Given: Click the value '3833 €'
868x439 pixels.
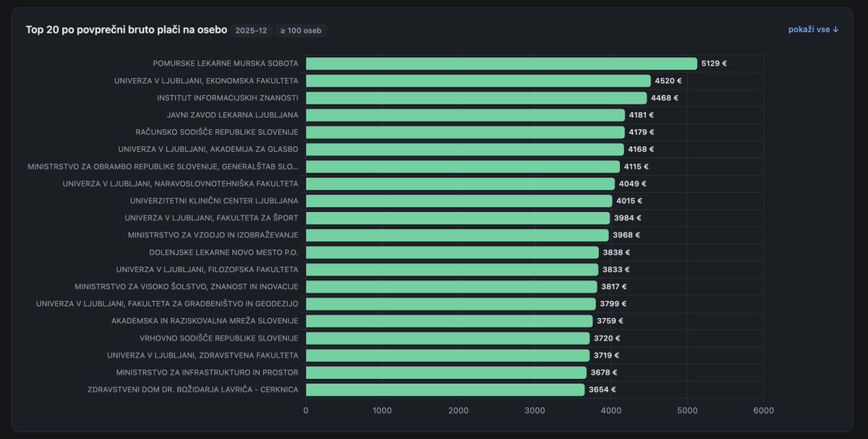Looking at the screenshot, I should pos(616,270).
